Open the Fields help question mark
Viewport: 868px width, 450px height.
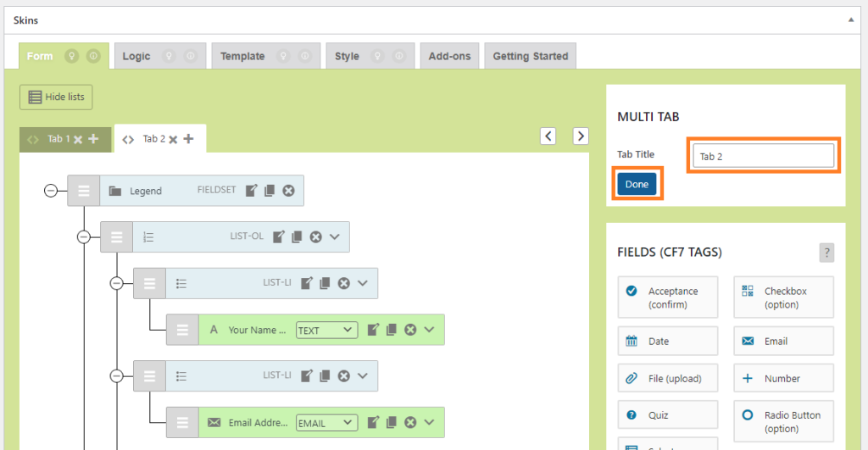(826, 253)
